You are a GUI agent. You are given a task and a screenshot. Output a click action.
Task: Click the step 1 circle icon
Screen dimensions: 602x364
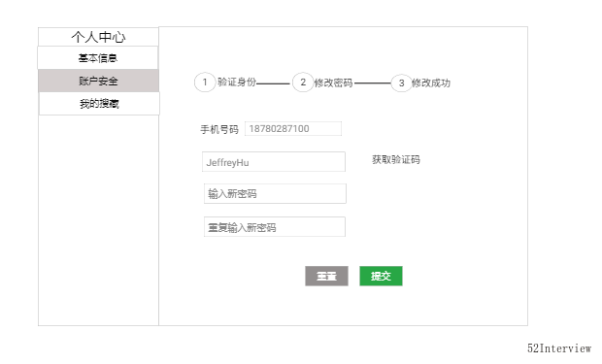(205, 83)
